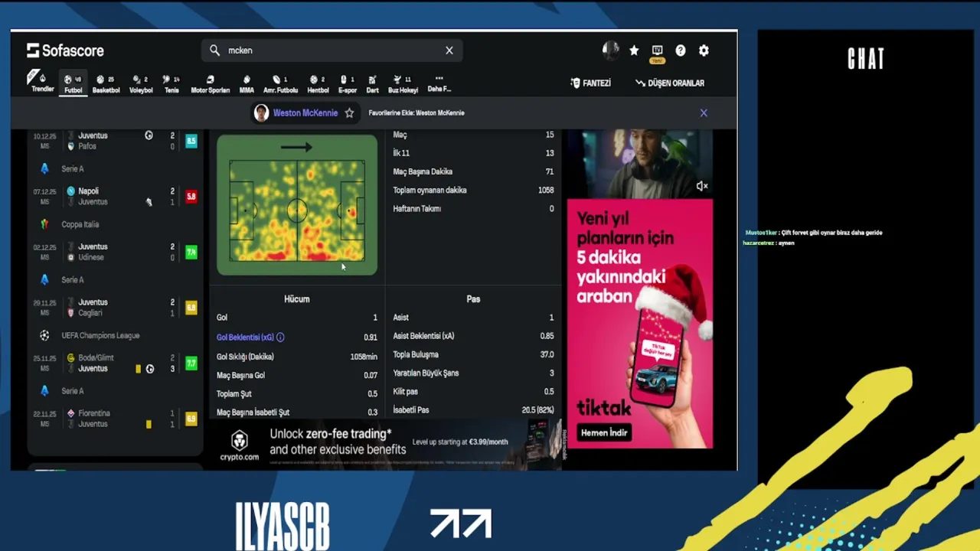Select the Asist Beklentisi (xA) stat row

473,336
